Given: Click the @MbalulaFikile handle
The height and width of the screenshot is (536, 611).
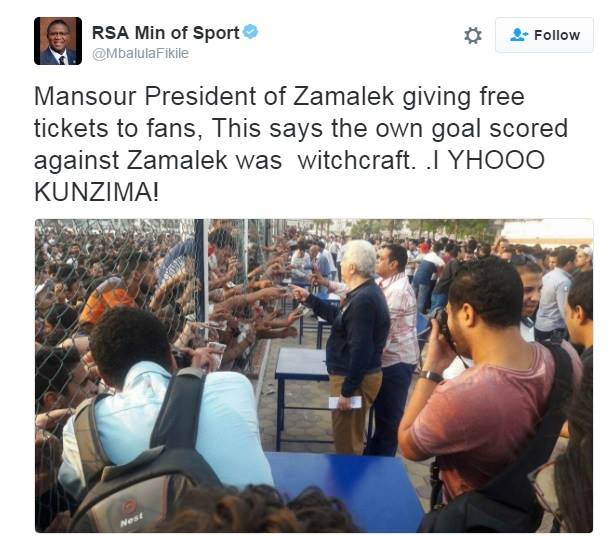Looking at the screenshot, I should [x=140, y=53].
